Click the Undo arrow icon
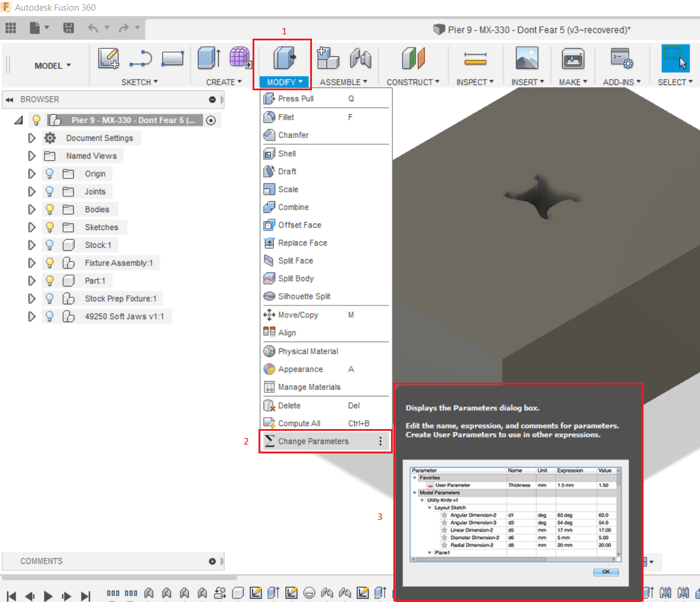This screenshot has width=700, height=602. click(92, 28)
